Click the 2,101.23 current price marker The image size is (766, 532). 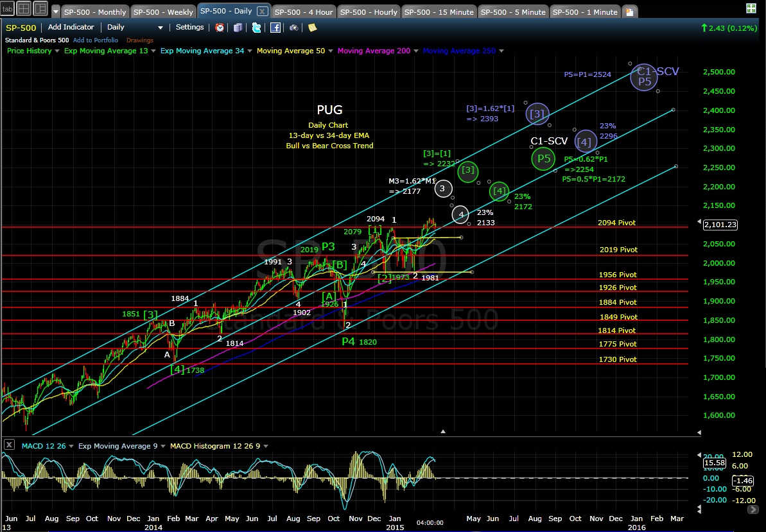[720, 225]
